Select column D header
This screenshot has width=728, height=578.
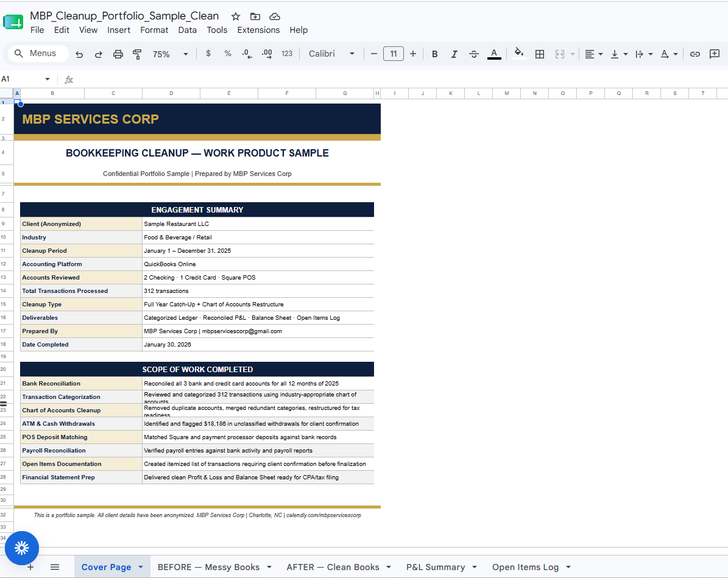171,93
